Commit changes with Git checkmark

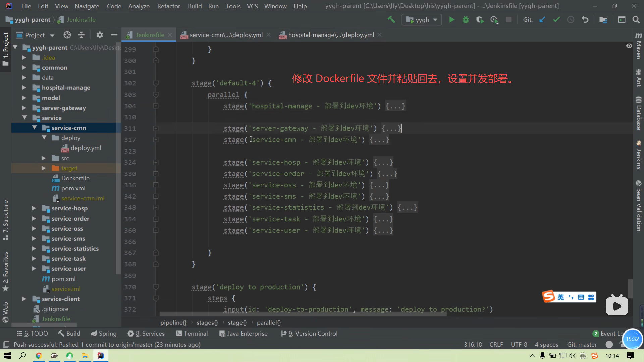pyautogui.click(x=557, y=20)
